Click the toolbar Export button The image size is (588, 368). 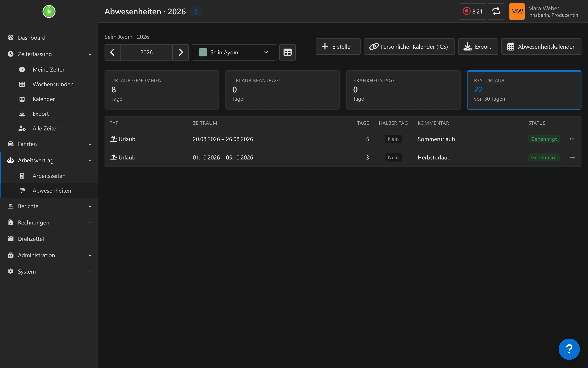point(478,46)
